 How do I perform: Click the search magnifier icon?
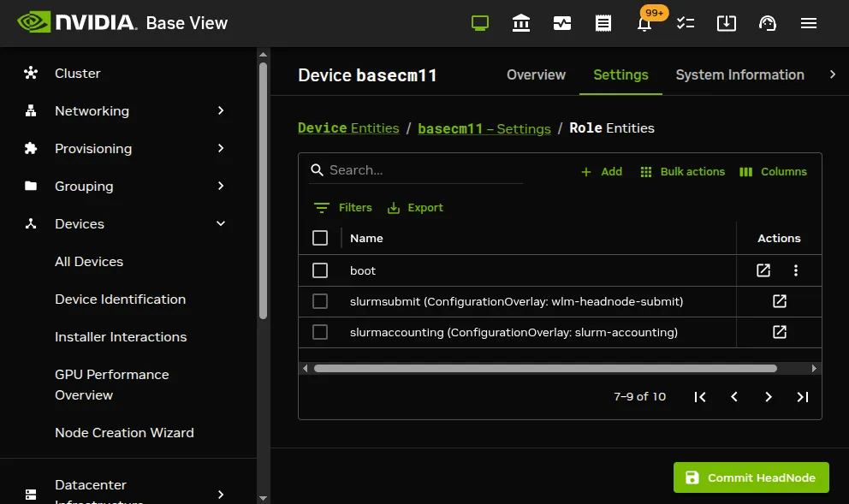tap(317, 170)
